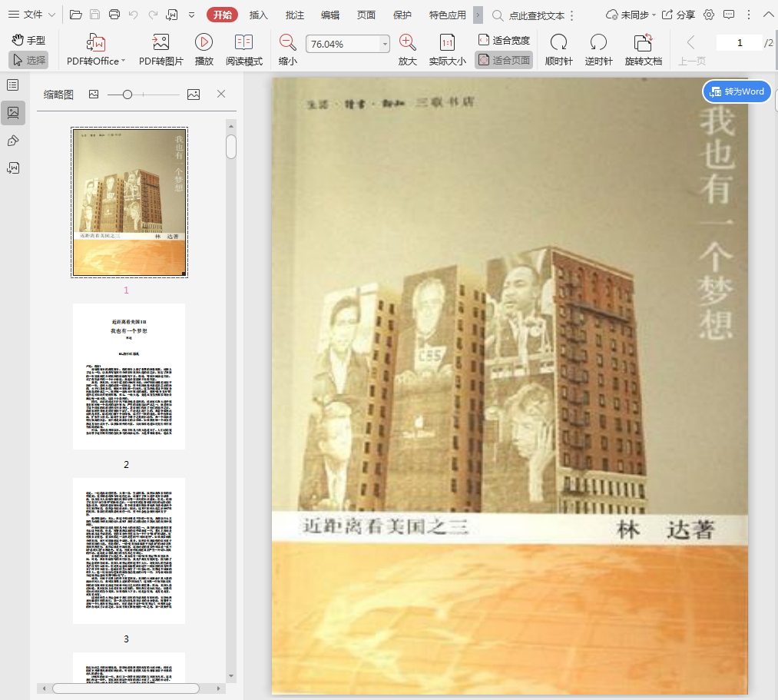
Task: Switch to the 特色应用 tab
Action: [448, 15]
